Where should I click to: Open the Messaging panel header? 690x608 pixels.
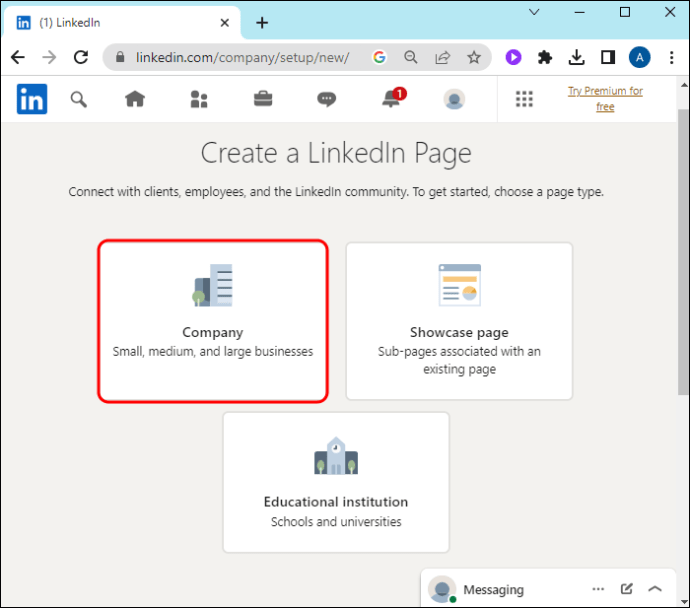[548, 589]
